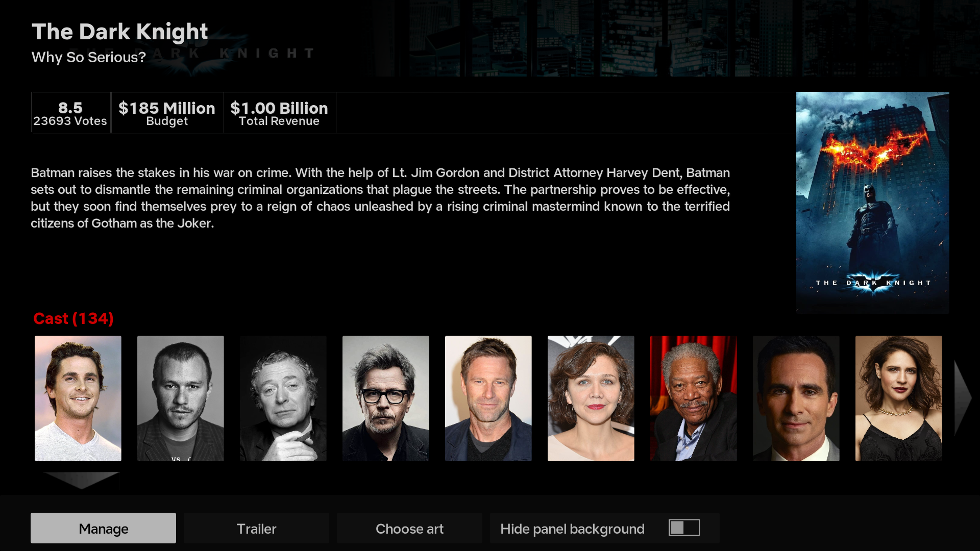The width and height of the screenshot is (980, 551).
Task: Select the cast photo of the man with glasses
Action: pyautogui.click(x=386, y=398)
